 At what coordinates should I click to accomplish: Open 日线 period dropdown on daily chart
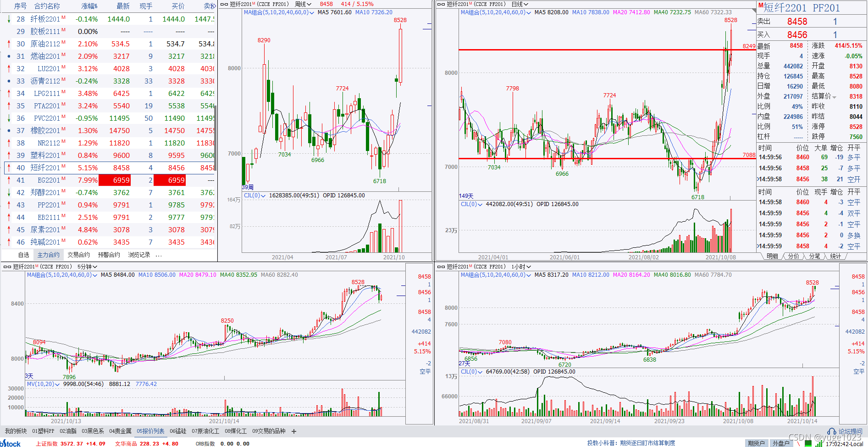[x=520, y=4]
